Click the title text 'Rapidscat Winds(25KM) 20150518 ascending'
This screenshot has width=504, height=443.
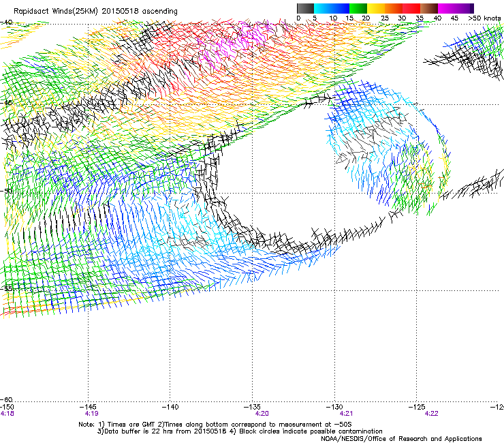click(x=95, y=11)
